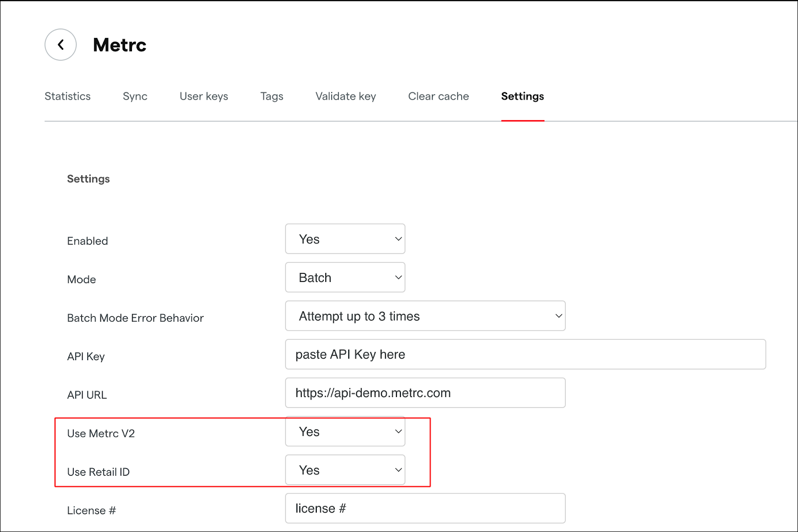
Task: Select the Tags tab
Action: point(271,97)
